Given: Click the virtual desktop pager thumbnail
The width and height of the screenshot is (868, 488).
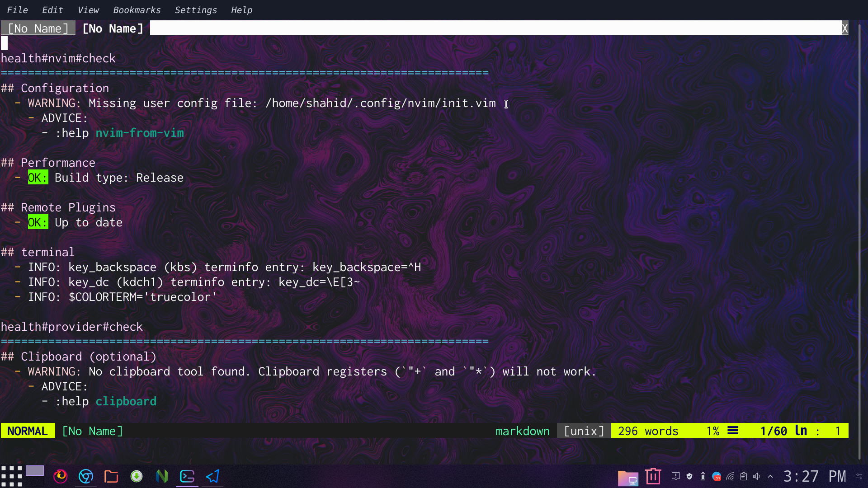Looking at the screenshot, I should click(35, 471).
